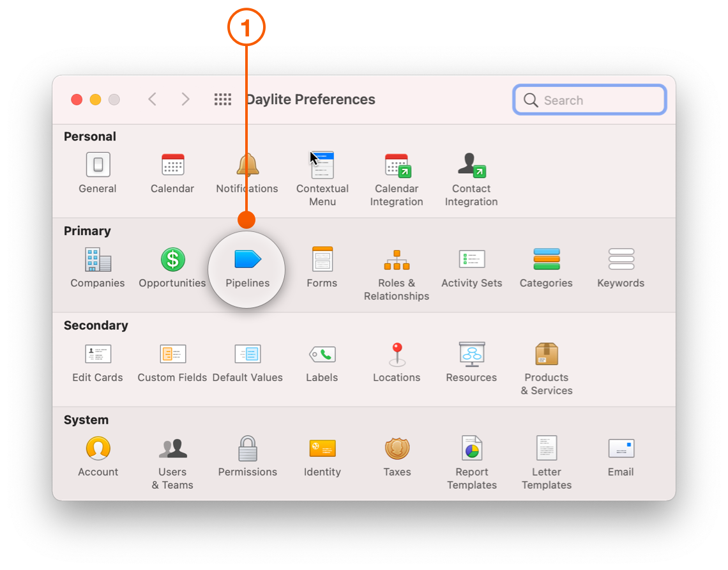Close the Daylite Preferences window
The height and width of the screenshot is (570, 728).
77,100
